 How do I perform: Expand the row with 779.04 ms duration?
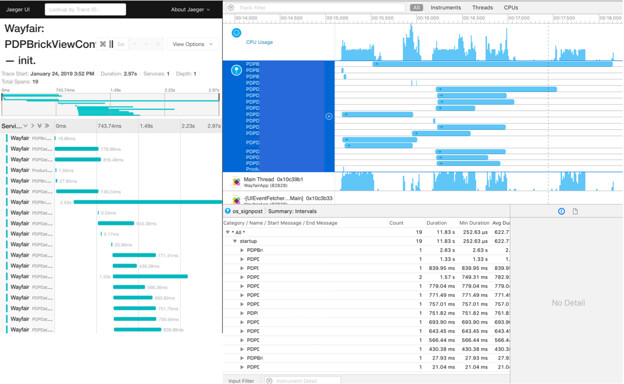(242, 286)
